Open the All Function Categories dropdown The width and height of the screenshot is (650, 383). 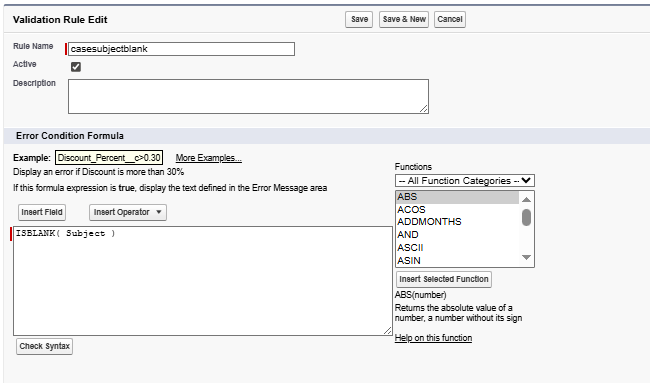pyautogui.click(x=465, y=181)
